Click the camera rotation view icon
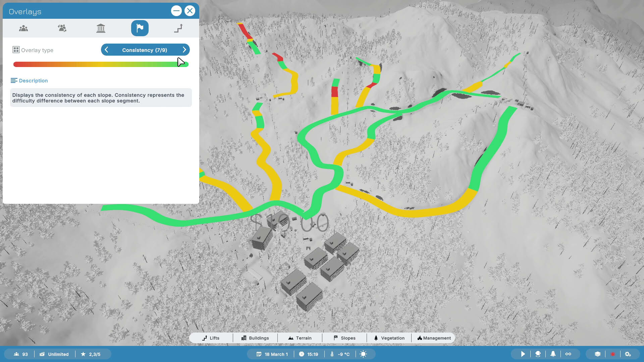The image size is (644, 362). 538,354
